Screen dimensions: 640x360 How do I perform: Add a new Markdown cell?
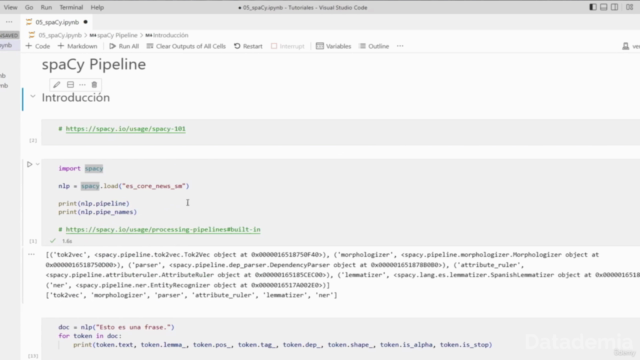[78, 46]
